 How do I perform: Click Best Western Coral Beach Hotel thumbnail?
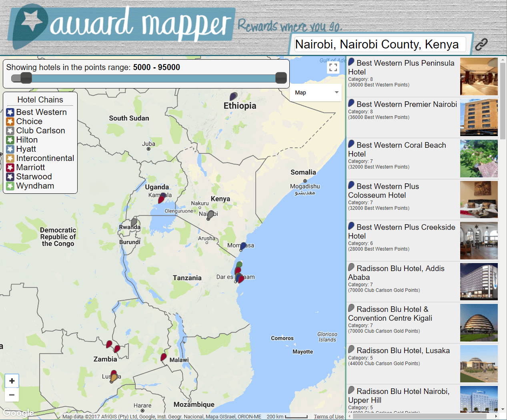pyautogui.click(x=479, y=159)
